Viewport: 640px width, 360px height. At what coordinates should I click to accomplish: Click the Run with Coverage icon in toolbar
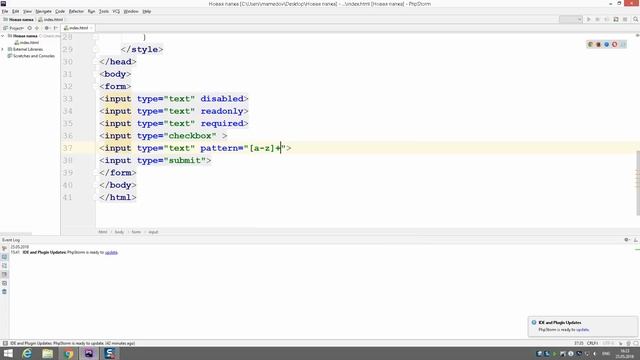pos(607,20)
